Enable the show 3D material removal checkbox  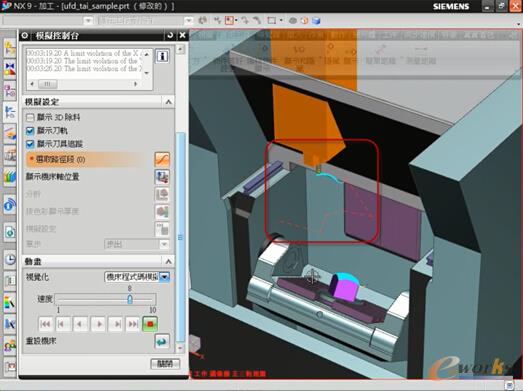[30, 117]
